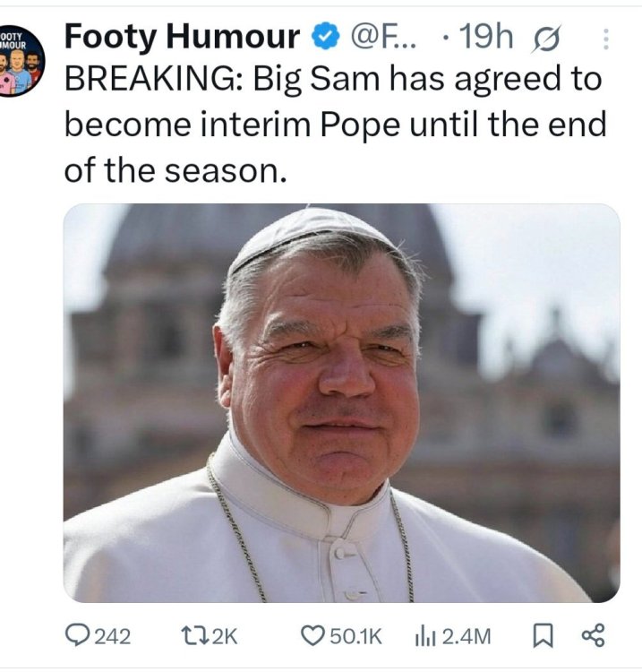This screenshot has width=642, height=672.
Task: Open the Footy Humour profile avatar
Action: pyautogui.click(x=20, y=58)
